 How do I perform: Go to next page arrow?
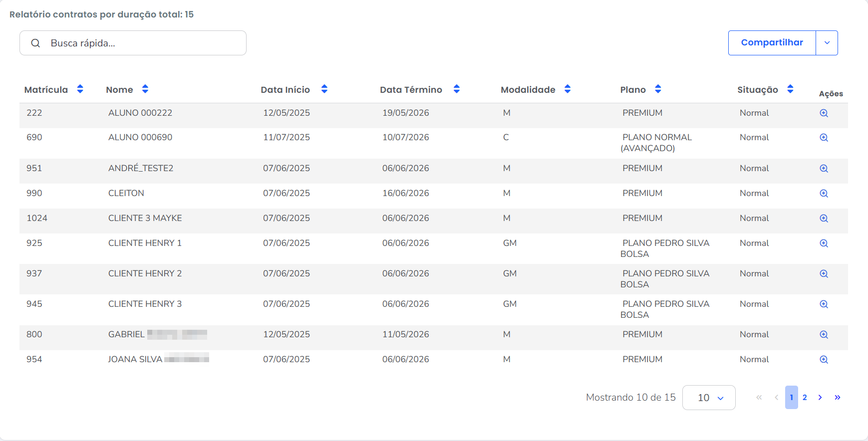pyautogui.click(x=820, y=398)
